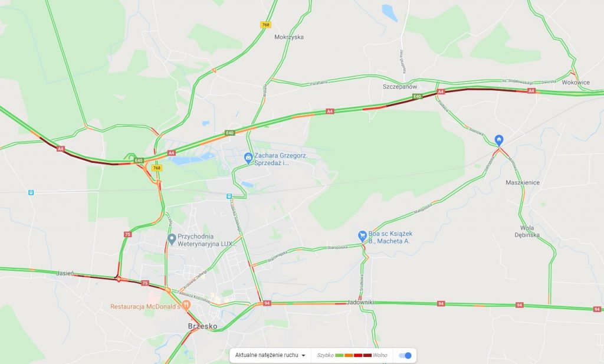
Task: Click the Restauracja McDonald's label text
Action: click(145, 307)
